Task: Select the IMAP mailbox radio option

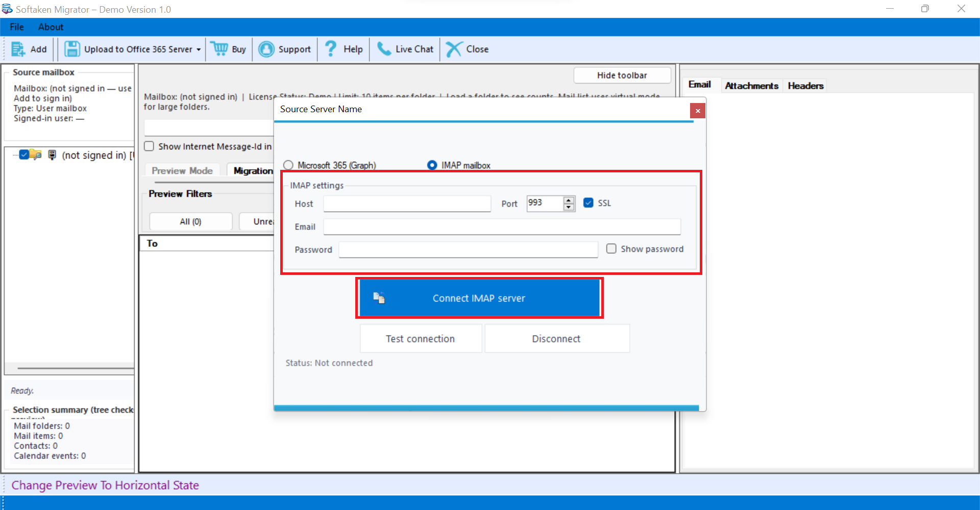Action: click(432, 165)
